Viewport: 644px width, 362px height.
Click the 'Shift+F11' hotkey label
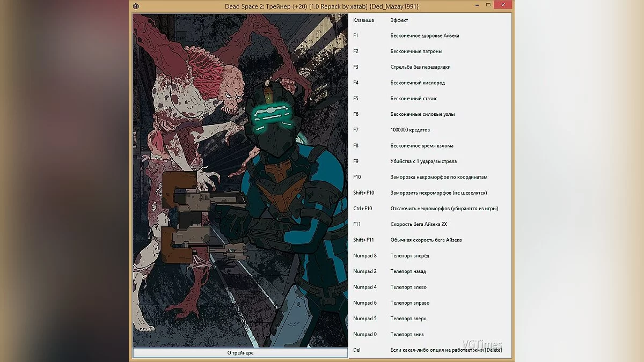(x=364, y=240)
